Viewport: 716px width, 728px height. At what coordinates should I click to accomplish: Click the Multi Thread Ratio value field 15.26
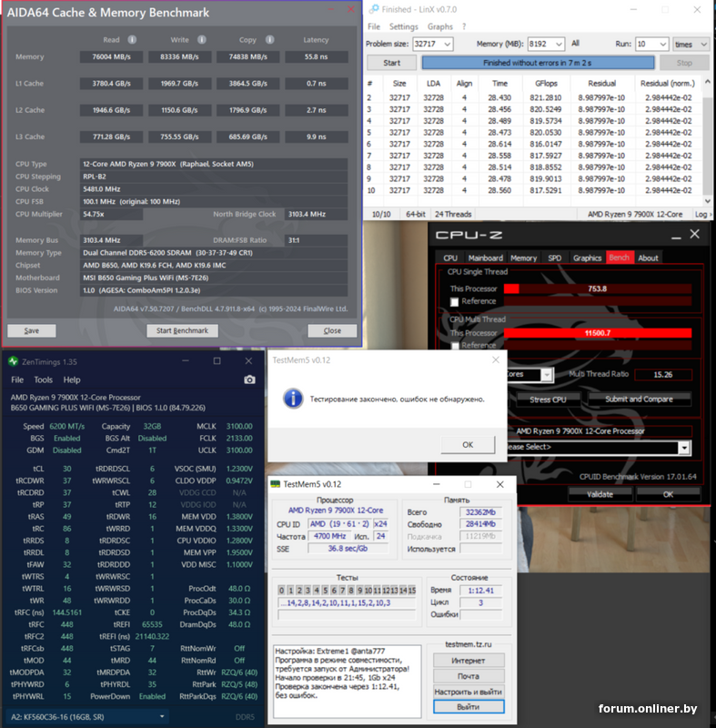[x=662, y=375]
